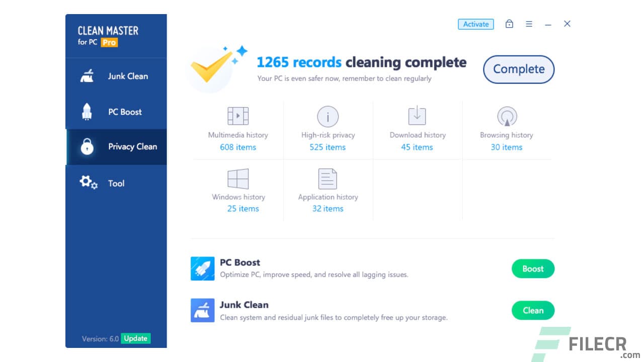Select the High-risk privacy info icon

[x=328, y=116]
